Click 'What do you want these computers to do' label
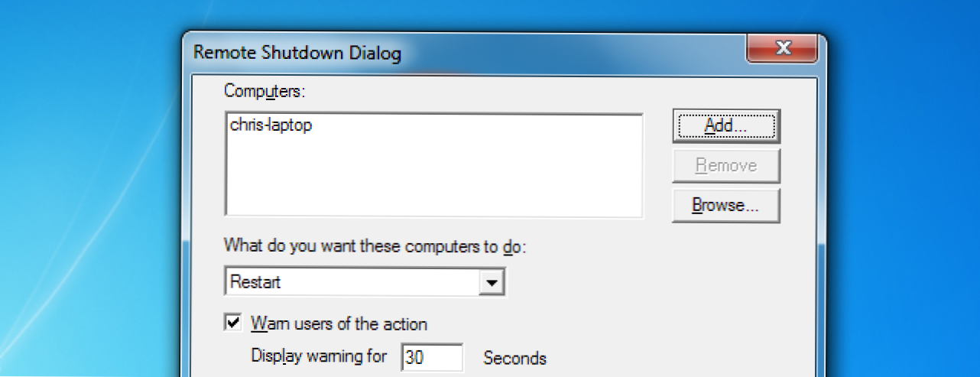Screen dimensions: 980x377 point(376,246)
